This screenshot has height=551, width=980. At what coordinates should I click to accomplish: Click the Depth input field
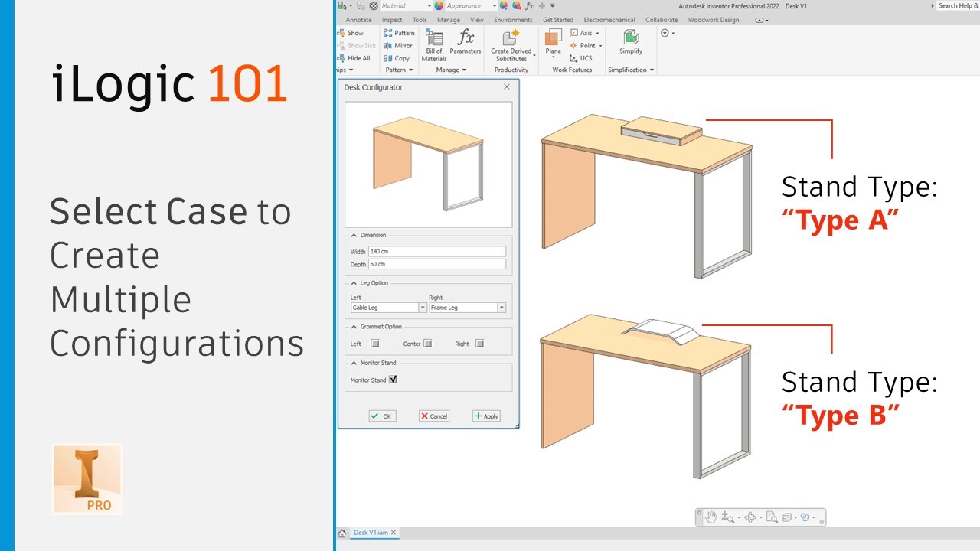click(x=437, y=264)
